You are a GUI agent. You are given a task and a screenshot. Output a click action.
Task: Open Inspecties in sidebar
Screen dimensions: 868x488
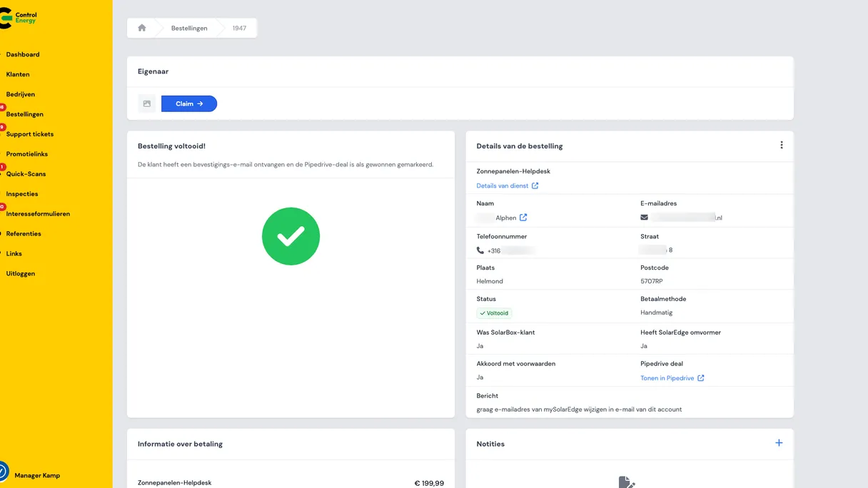coord(22,194)
